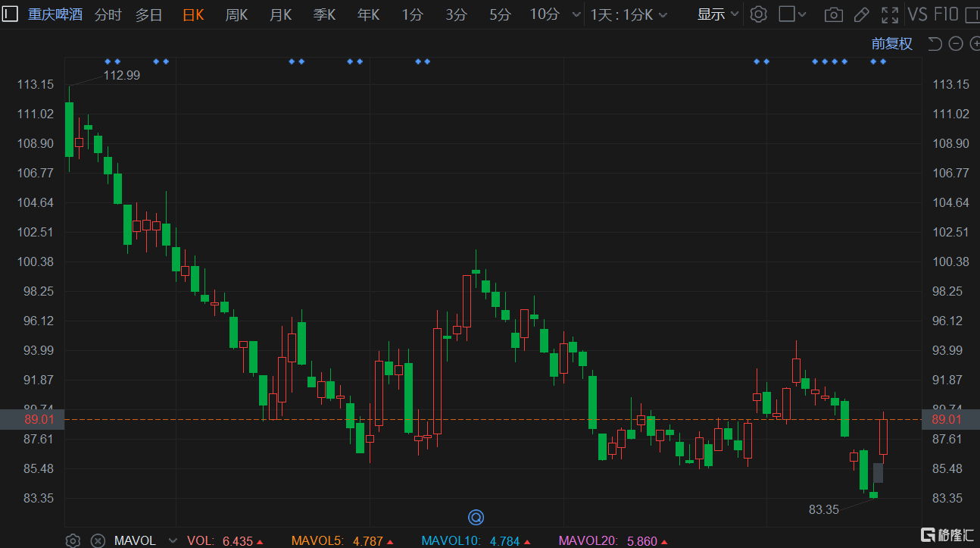Switch to 分时 intraday tab

(108, 14)
